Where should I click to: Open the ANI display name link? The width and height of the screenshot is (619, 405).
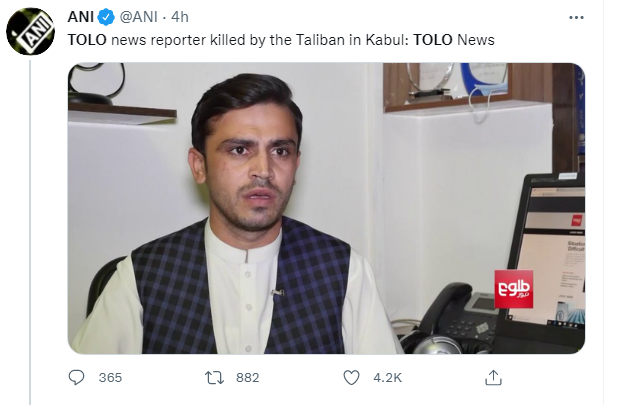pyautogui.click(x=81, y=17)
